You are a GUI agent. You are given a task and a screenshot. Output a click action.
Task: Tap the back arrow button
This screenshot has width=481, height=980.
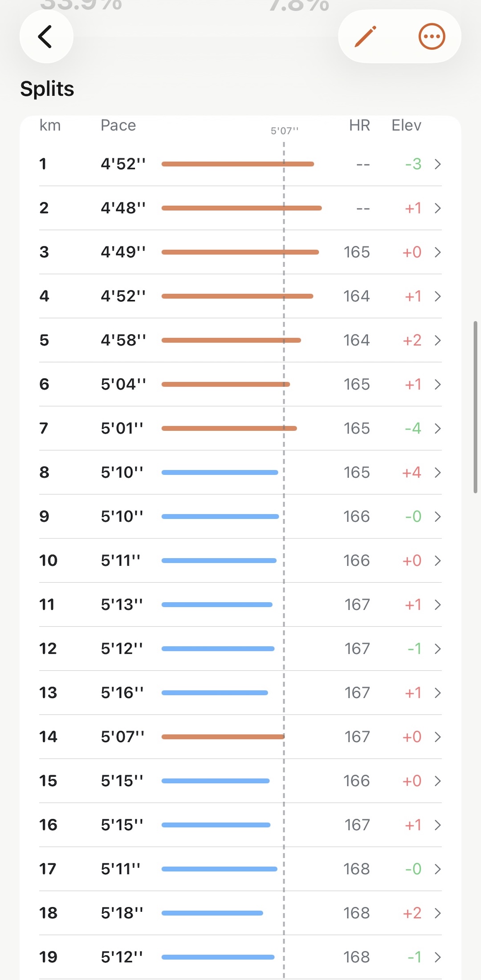[x=46, y=37]
